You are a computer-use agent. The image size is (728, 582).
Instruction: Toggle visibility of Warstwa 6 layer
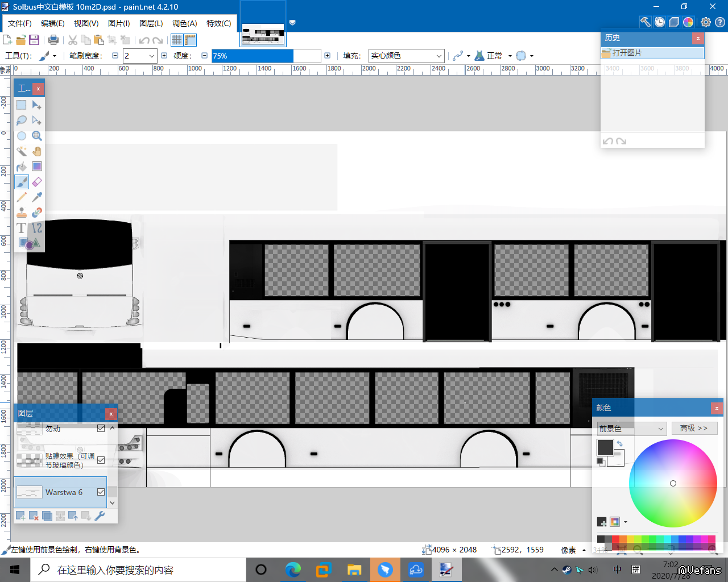click(101, 492)
